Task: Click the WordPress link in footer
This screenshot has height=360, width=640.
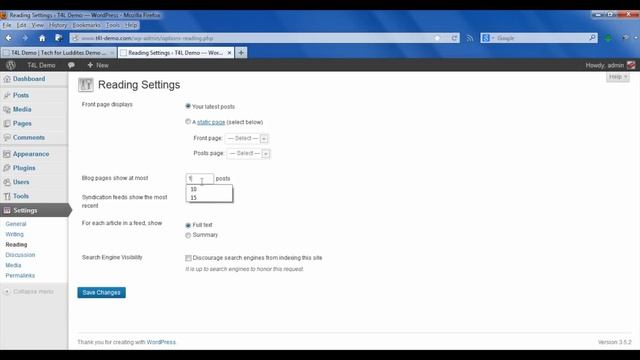Action: pos(161,342)
